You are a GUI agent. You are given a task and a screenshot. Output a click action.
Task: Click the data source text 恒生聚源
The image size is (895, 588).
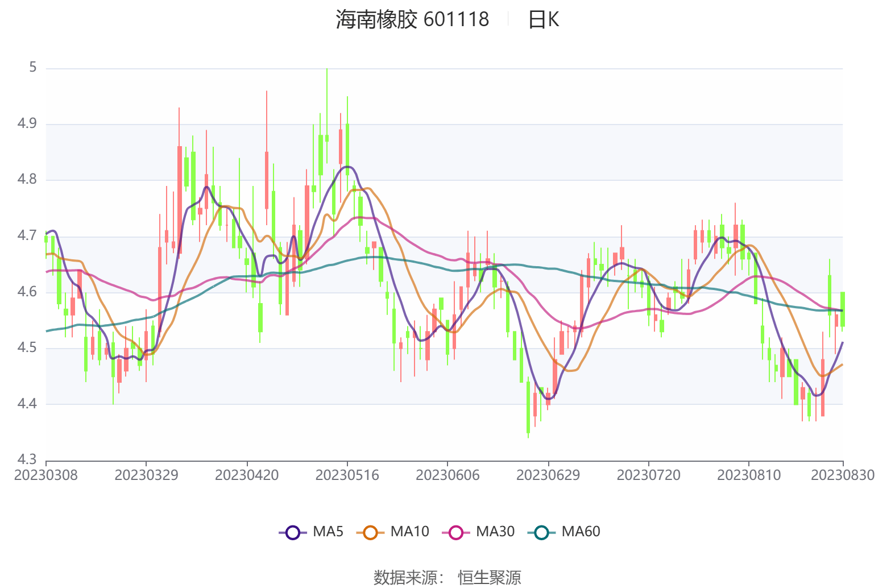pyautogui.click(x=490, y=578)
